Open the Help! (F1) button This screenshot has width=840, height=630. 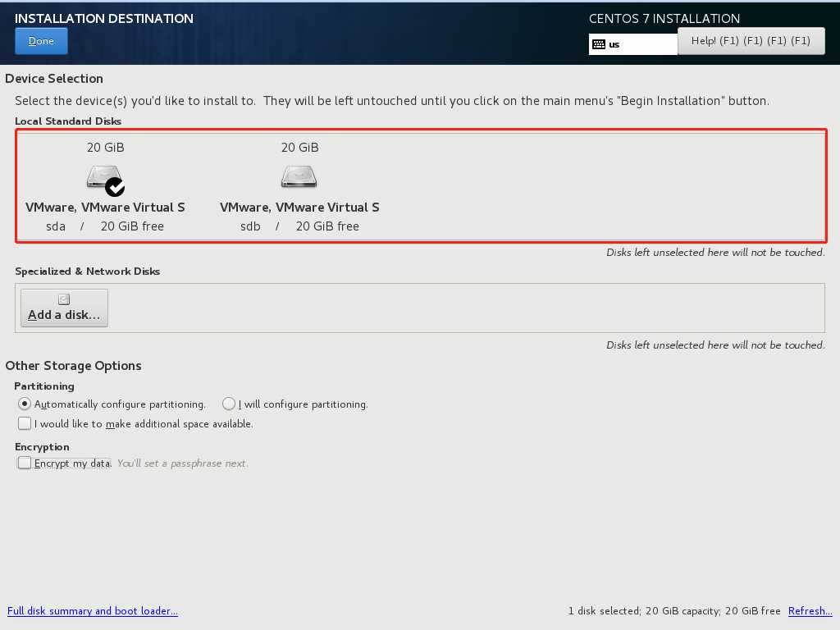coord(751,41)
